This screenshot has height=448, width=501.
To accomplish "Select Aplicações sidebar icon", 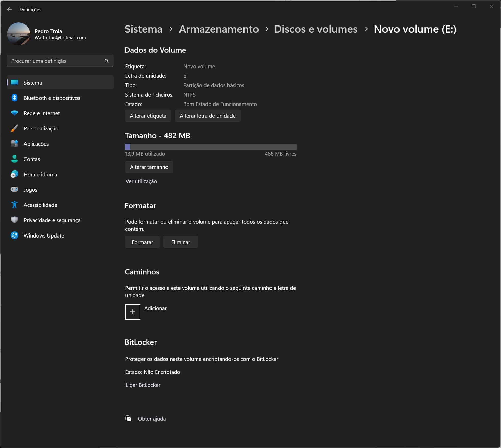I will point(14,143).
